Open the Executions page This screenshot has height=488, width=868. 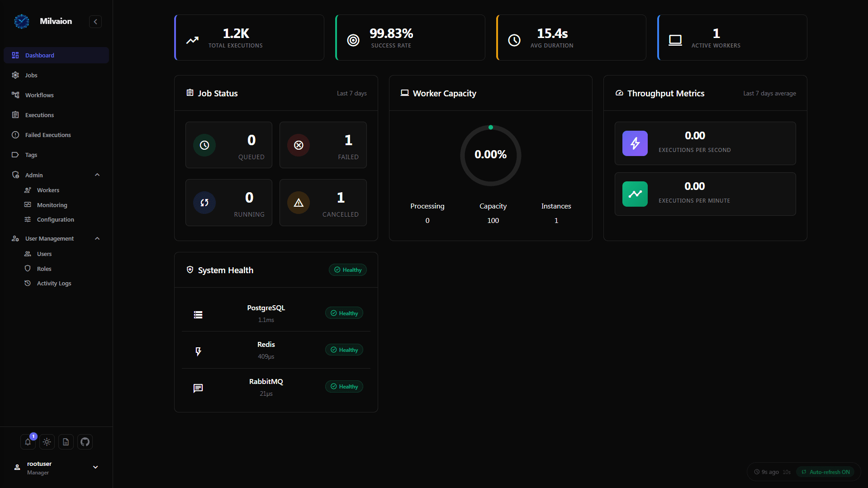pyautogui.click(x=39, y=115)
